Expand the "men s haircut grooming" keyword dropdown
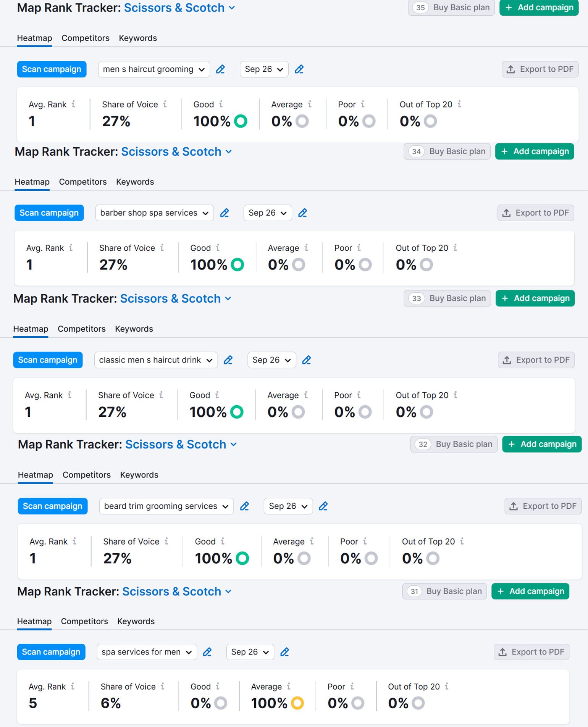The height and width of the screenshot is (727, 588). [x=153, y=69]
